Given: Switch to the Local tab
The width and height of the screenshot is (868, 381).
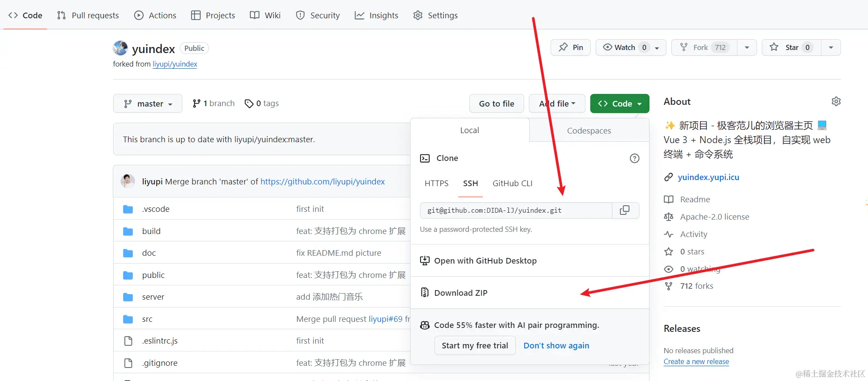Looking at the screenshot, I should pyautogui.click(x=470, y=130).
